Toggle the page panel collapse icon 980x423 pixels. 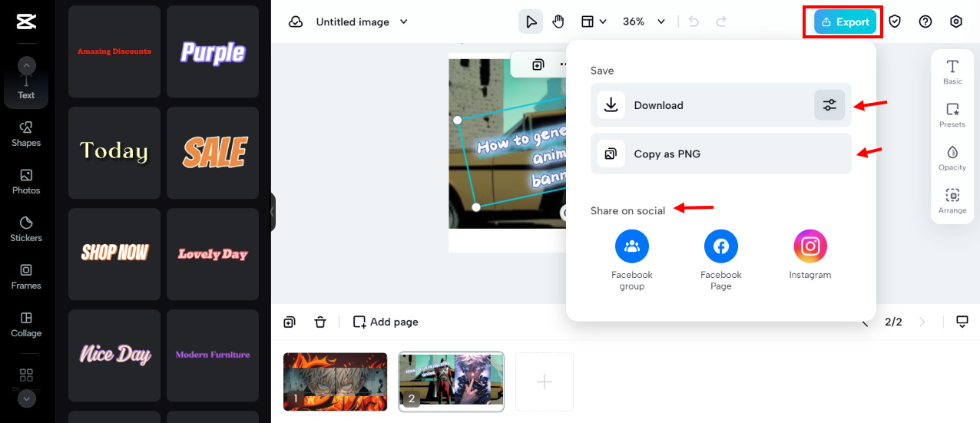[x=962, y=321]
